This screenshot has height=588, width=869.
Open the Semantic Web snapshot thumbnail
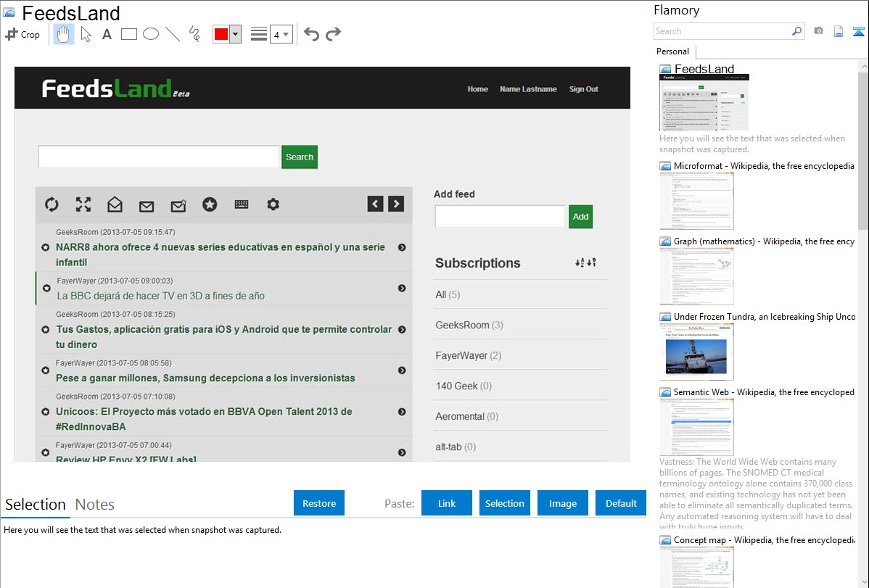(696, 427)
